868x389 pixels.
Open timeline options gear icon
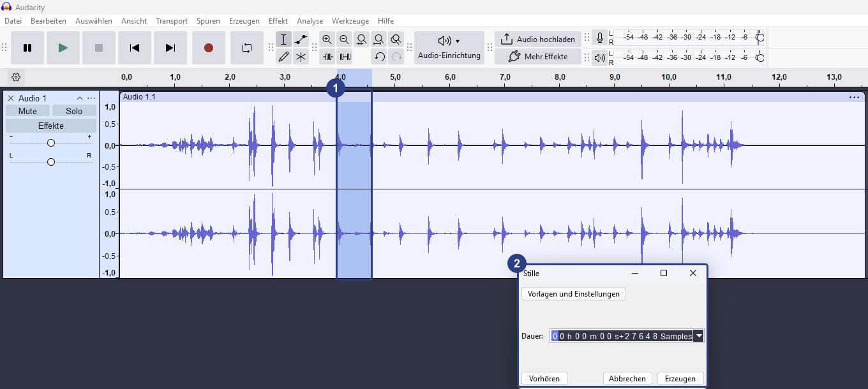pyautogui.click(x=16, y=77)
